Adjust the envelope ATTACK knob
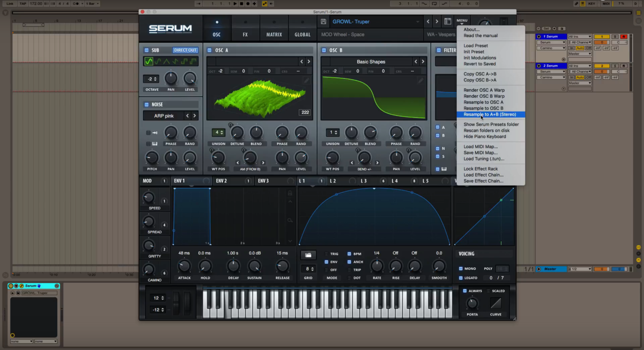The image size is (644, 350). [184, 266]
